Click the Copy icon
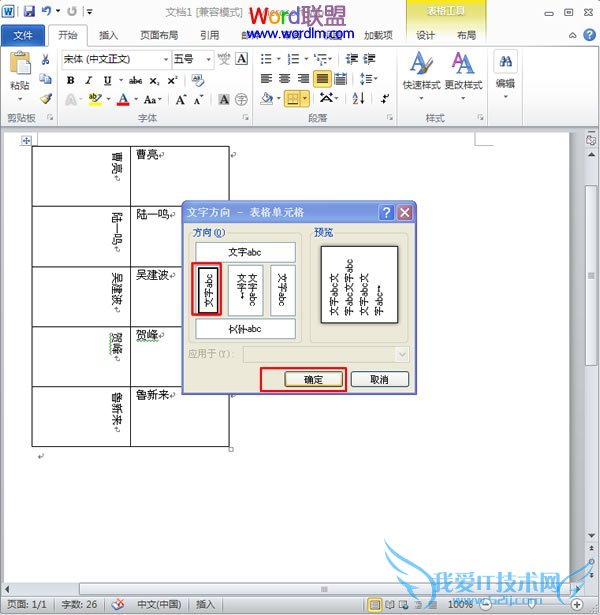This screenshot has width=600, height=615. pos(45,79)
